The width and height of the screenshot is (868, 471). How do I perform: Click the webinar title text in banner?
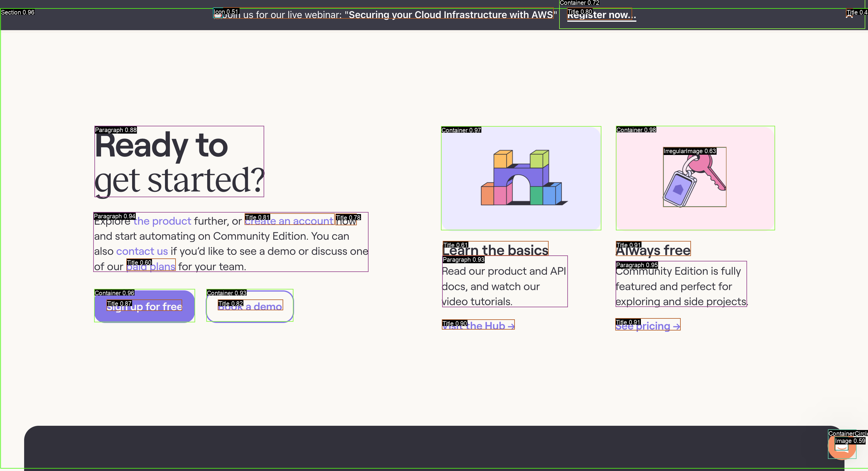coord(450,15)
